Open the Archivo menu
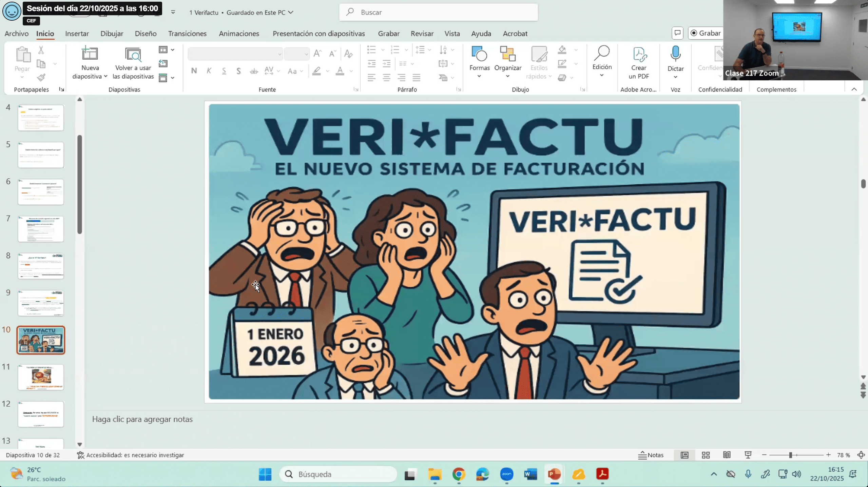Screen dimensions: 868x487 click(16, 34)
